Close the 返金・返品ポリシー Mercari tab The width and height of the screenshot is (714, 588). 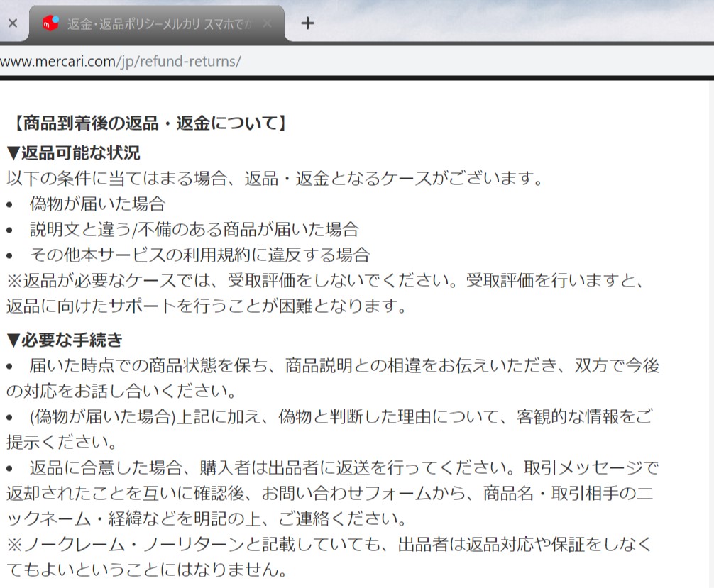point(268,23)
